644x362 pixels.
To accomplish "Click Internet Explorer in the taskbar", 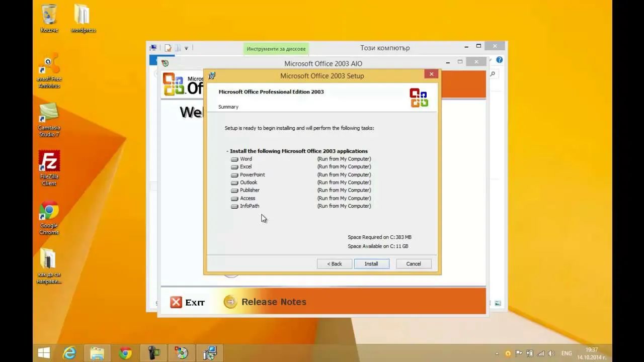I will tap(69, 353).
